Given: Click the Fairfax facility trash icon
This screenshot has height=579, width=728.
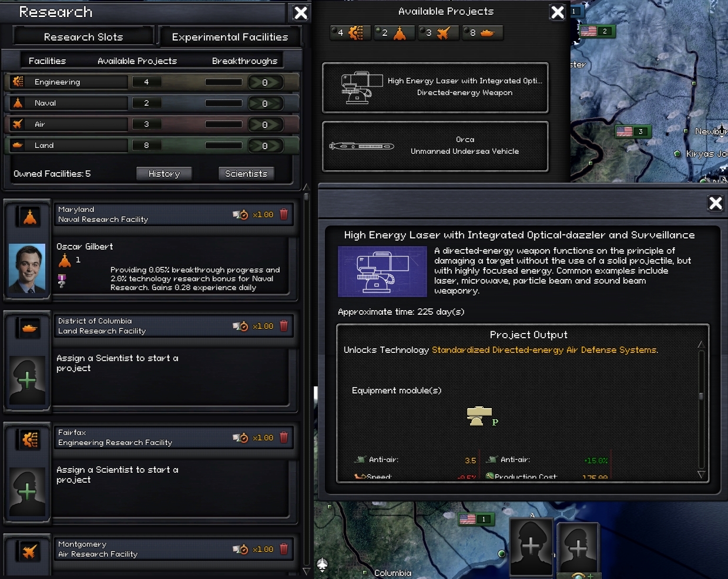Looking at the screenshot, I should pyautogui.click(x=284, y=437).
